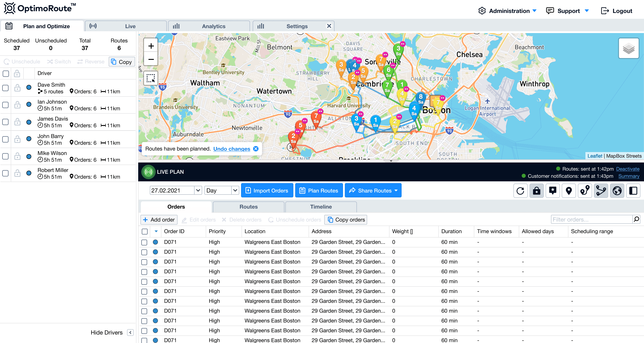Viewport: 644px width, 343px height.
Task: Click the search magnifier in Filter orders
Action: click(x=636, y=220)
